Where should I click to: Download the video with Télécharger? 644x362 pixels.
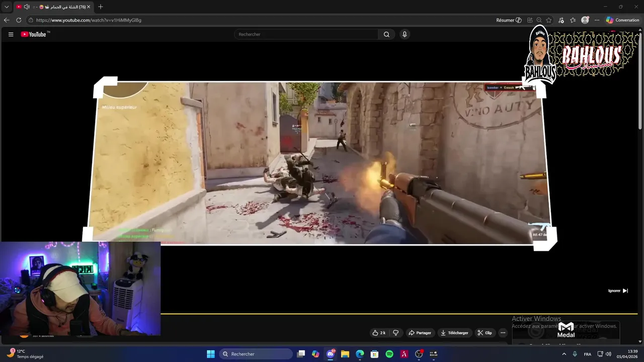point(454,333)
